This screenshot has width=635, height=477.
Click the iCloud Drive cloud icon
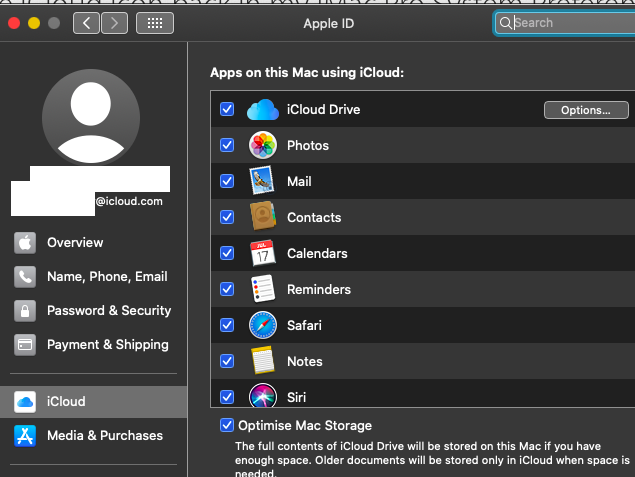coord(263,110)
